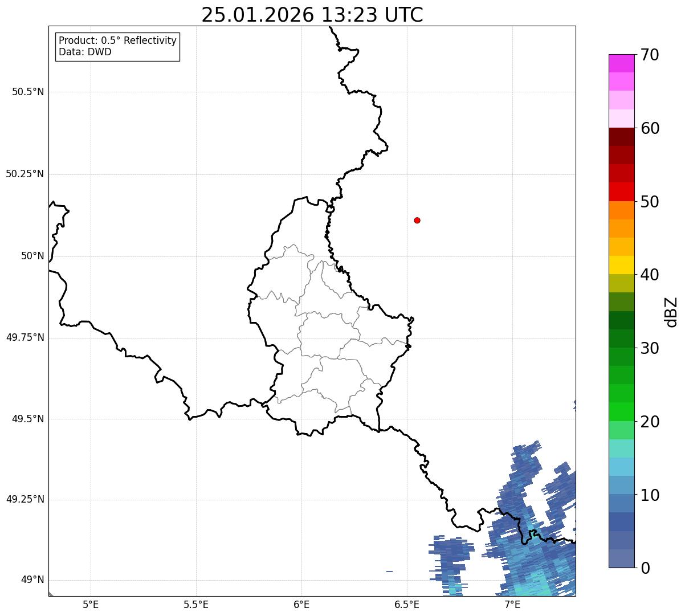Click the Data: DWD text
Viewport: 685px width, 616px height.
[85, 52]
